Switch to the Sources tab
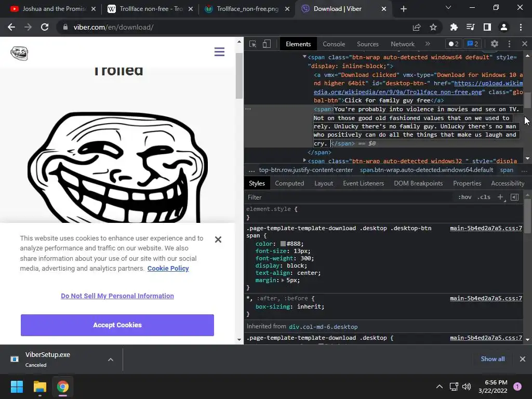532x399 pixels. point(367,44)
